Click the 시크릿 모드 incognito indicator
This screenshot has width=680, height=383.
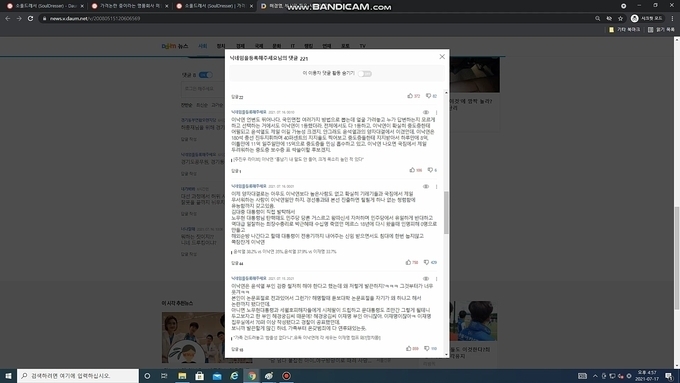647,18
